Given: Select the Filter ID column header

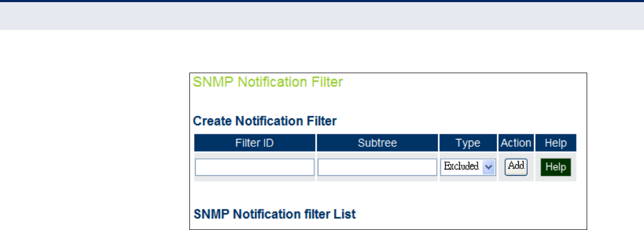Looking at the screenshot, I should tap(255, 143).
